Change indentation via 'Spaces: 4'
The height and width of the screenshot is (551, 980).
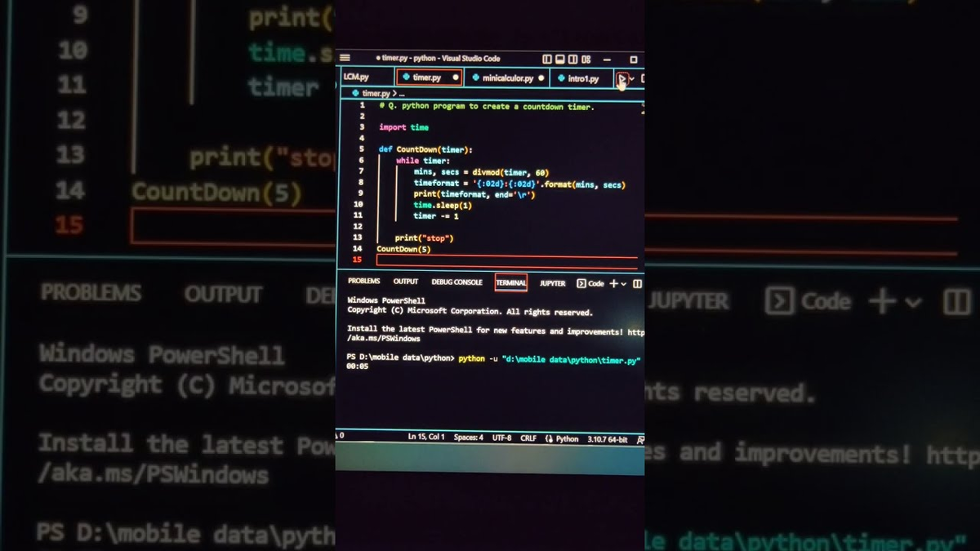click(469, 438)
